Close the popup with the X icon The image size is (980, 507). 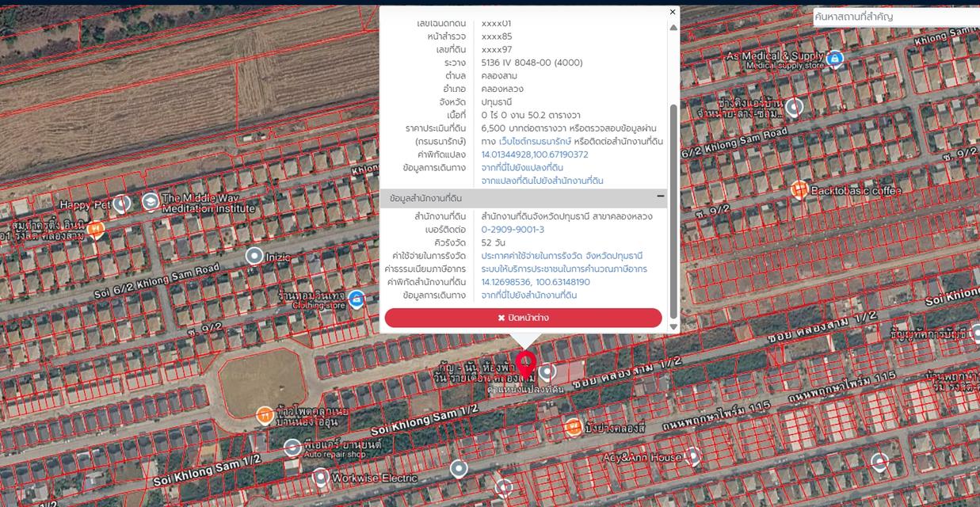tap(673, 12)
